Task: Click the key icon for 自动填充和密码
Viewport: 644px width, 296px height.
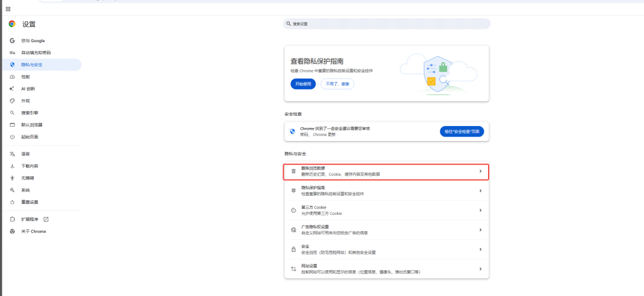Action: pyautogui.click(x=12, y=53)
